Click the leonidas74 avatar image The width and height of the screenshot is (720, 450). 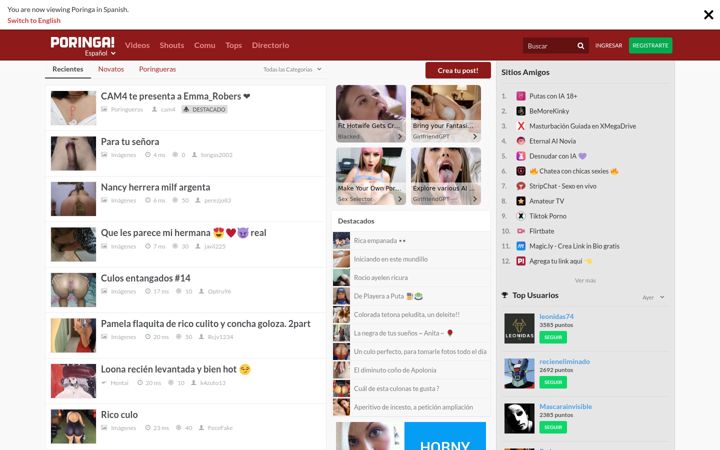(x=519, y=328)
